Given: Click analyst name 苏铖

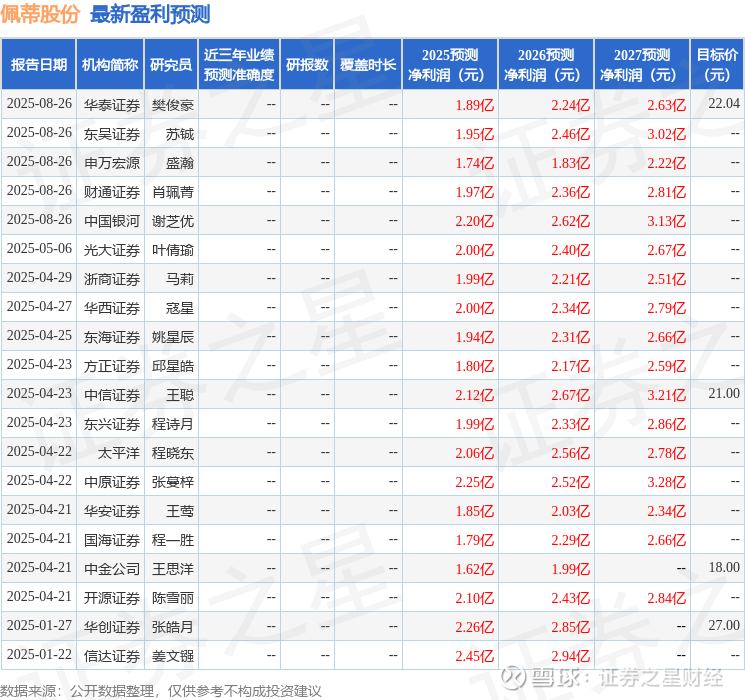Looking at the screenshot, I should click(180, 134).
